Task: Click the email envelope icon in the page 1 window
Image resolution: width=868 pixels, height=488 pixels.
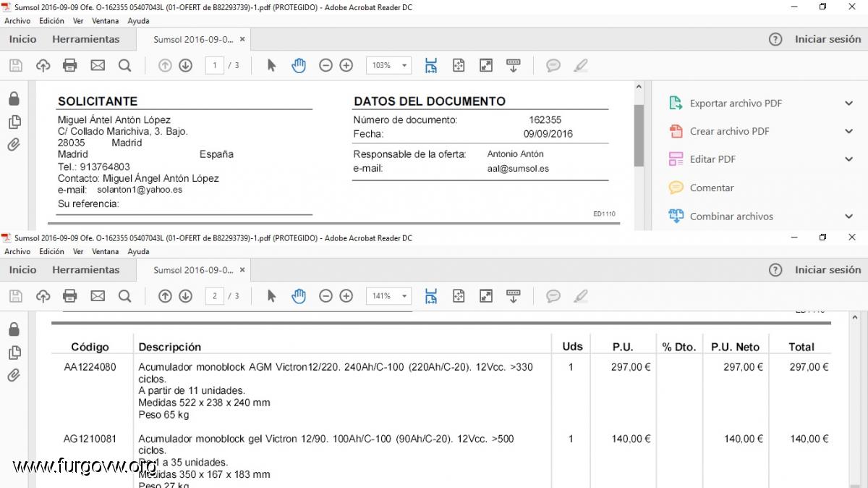Action: tap(98, 66)
